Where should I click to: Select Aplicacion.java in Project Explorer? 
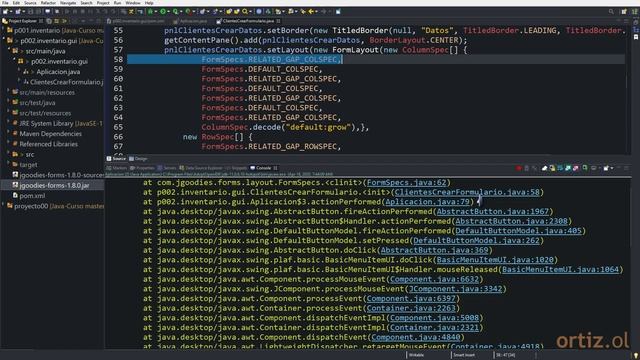58,72
